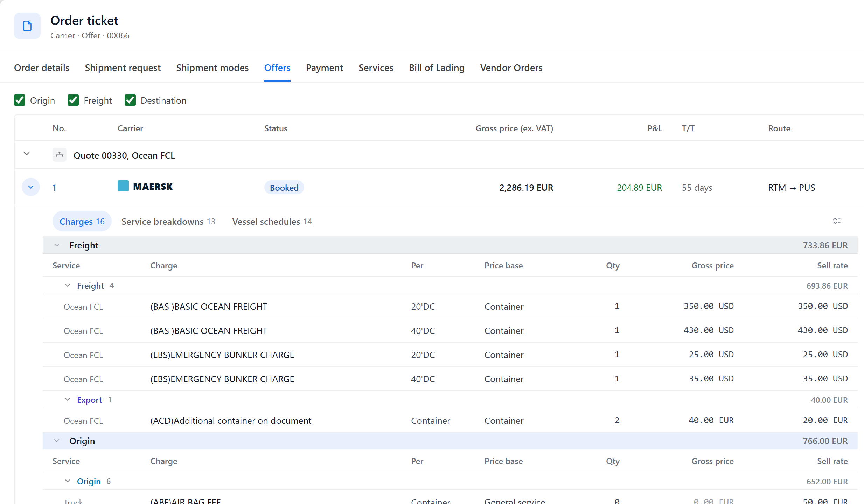The image size is (864, 504).
Task: Collapse the Origin section header chevron
Action: pyautogui.click(x=57, y=441)
